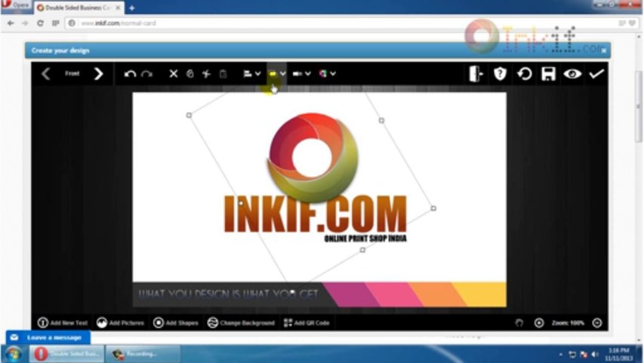This screenshot has width=644, height=363.
Task: Close the Create your design dialog
Action: tap(604, 50)
